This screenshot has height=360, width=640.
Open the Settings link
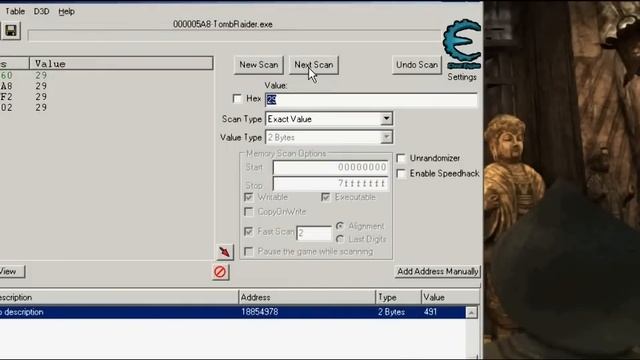coord(462,77)
